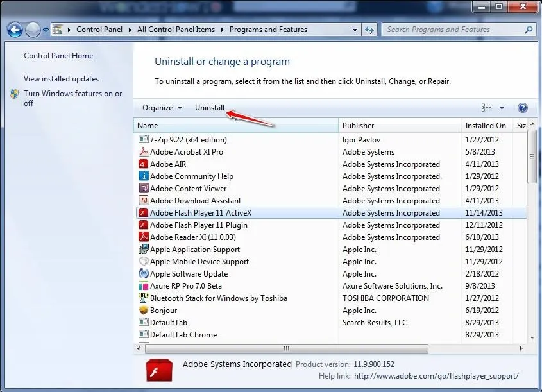
Task: Click the 7-Zip 9.22 program icon
Action: coord(143,139)
